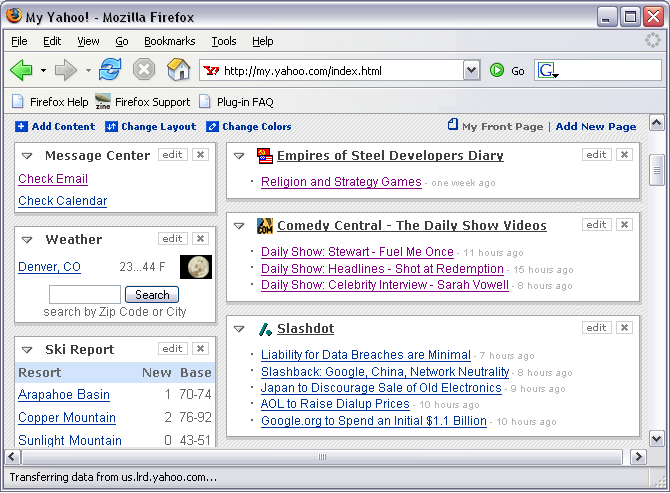Screen dimensions: 670x493
Task: Click the Forward navigation arrow
Action: (x=65, y=70)
